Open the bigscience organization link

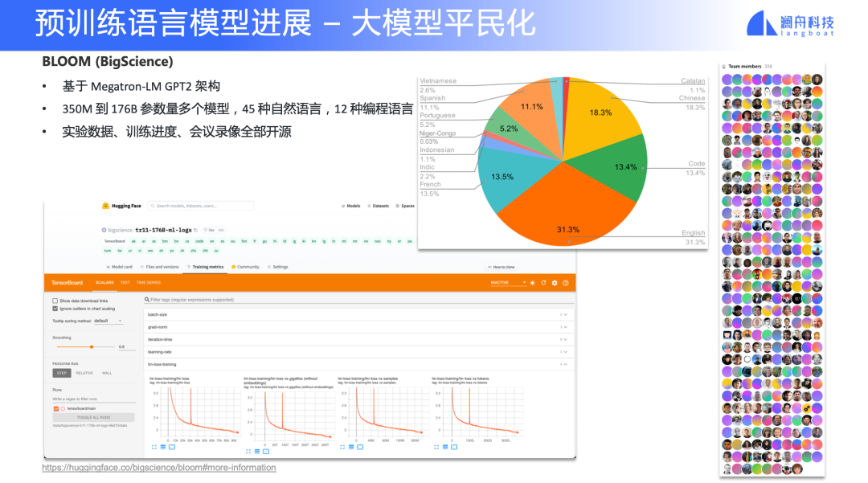(120, 230)
